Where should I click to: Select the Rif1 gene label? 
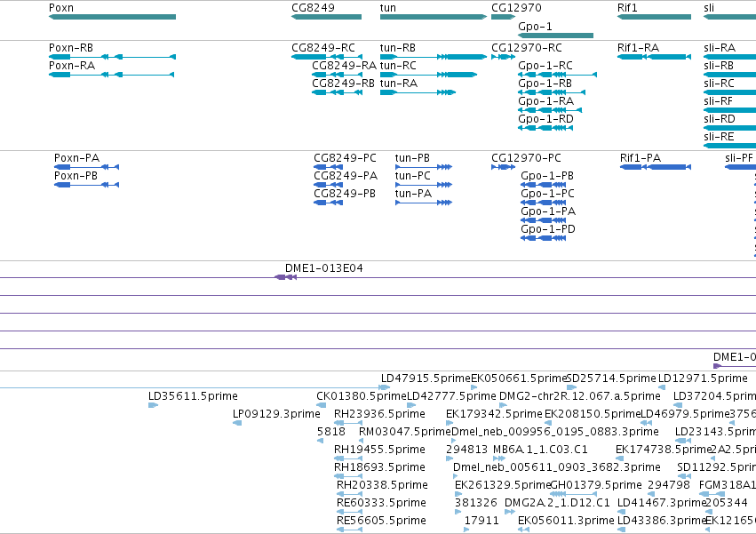(x=627, y=8)
